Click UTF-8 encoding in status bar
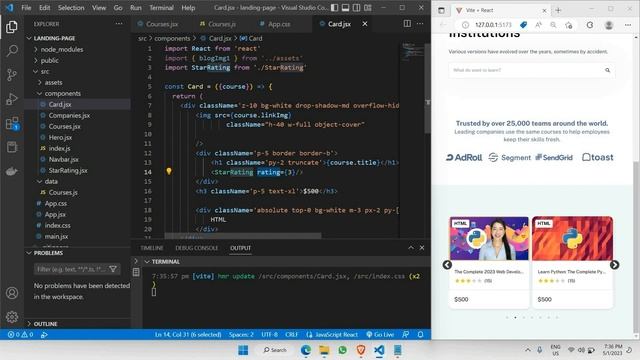Viewport: 640px width, 360px height. pos(269,334)
